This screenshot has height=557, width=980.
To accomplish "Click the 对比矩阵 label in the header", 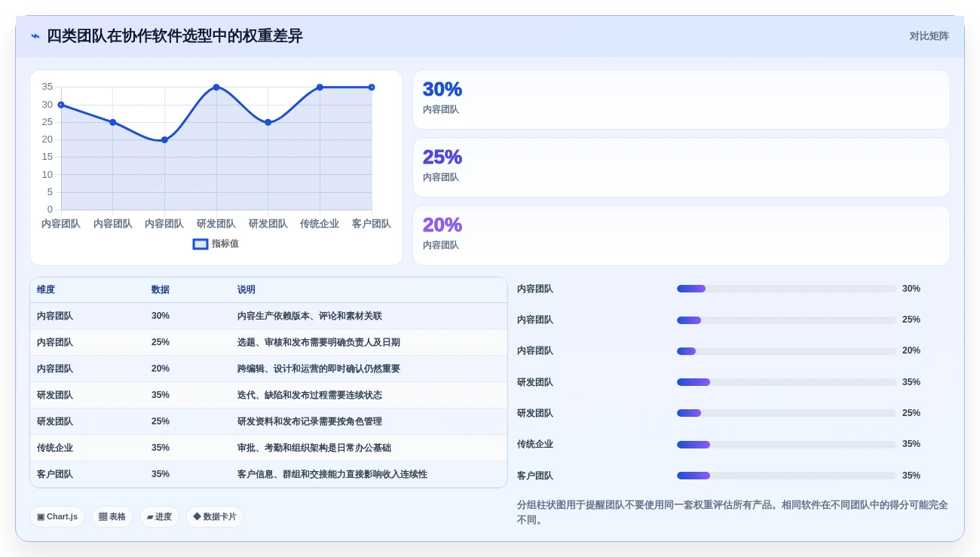I will click(x=929, y=36).
